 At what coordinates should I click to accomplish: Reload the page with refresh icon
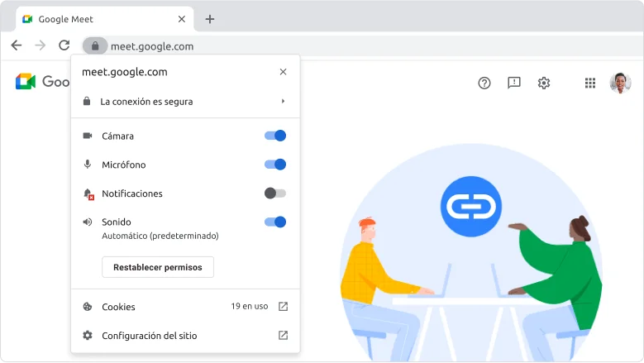click(x=64, y=45)
